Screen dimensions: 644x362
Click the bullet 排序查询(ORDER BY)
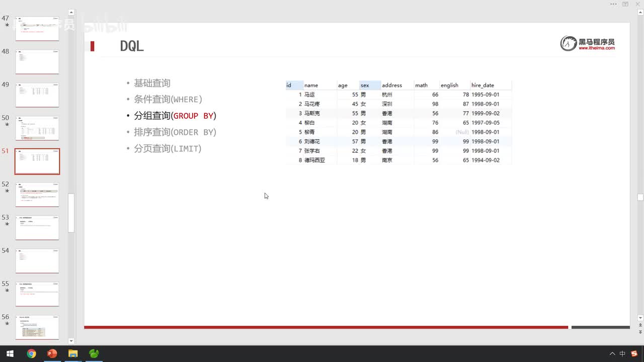point(175,132)
